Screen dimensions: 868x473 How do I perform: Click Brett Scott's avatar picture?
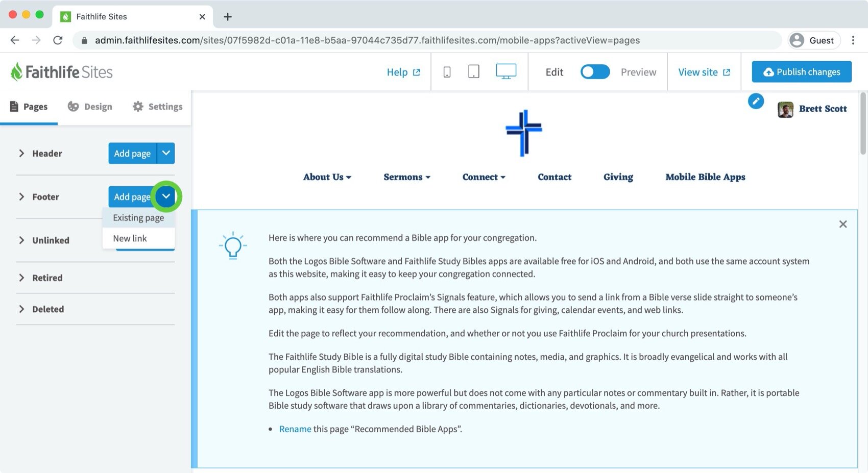785,109
